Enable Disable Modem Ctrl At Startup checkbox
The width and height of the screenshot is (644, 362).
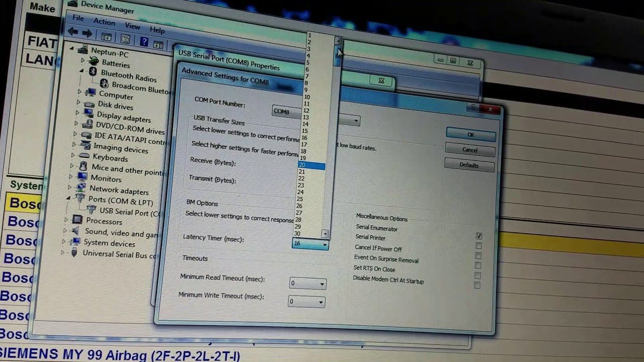coord(477,286)
